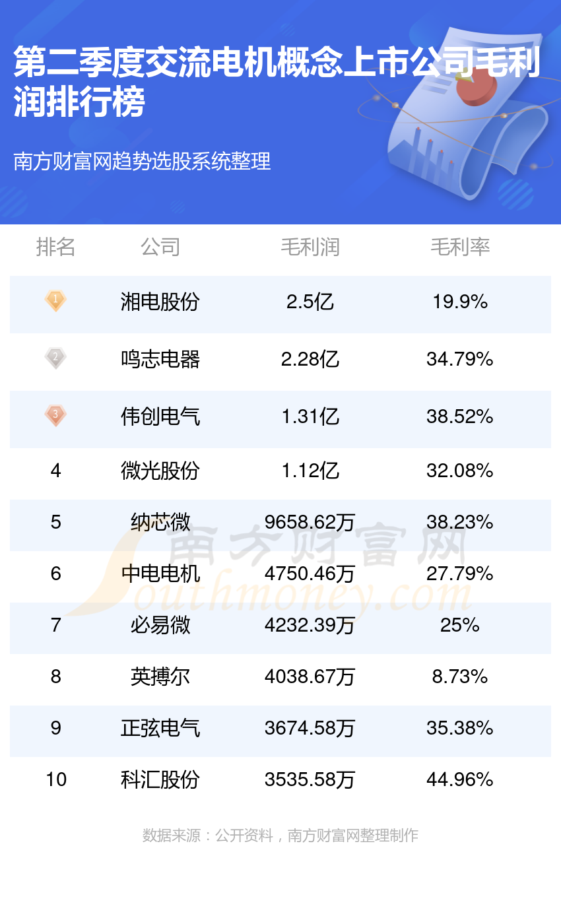Screen dimensions: 561x924
Task: Click 纳芯微 company name
Action: click(x=160, y=522)
